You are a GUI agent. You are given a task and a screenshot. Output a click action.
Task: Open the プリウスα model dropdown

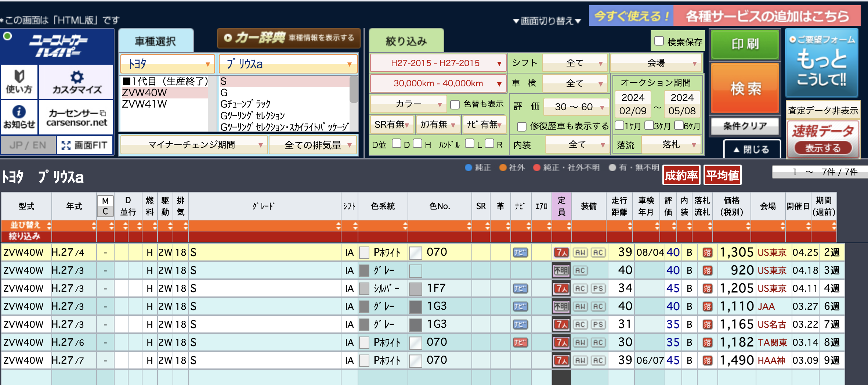tap(288, 64)
